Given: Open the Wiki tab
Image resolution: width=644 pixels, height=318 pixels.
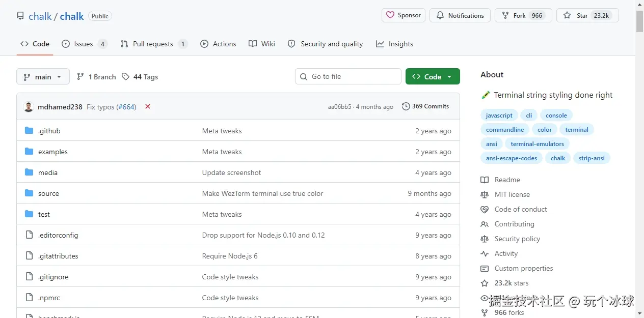Looking at the screenshot, I should [x=262, y=44].
